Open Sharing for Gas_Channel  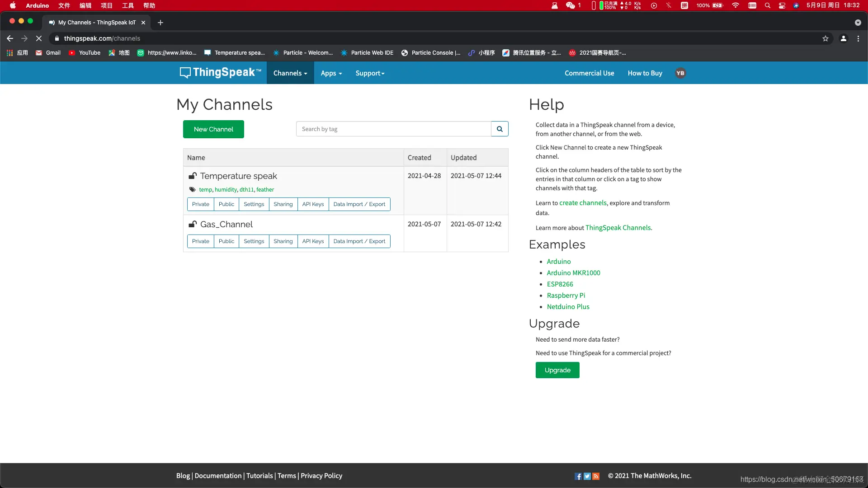coord(283,241)
